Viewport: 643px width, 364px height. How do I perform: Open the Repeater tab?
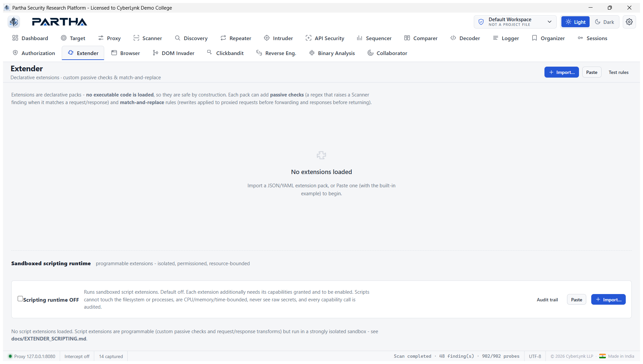[x=236, y=38]
